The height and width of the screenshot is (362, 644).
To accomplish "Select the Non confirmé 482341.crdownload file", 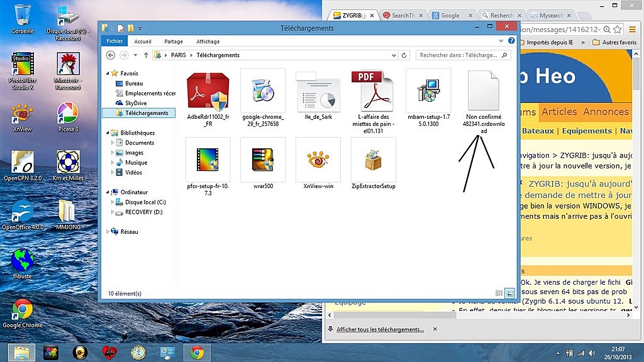I will coord(484,102).
